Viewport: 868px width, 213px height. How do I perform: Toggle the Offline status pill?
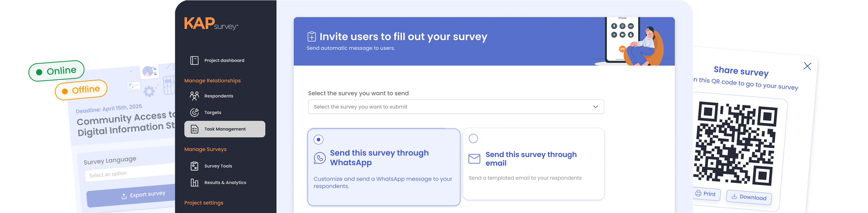(x=81, y=90)
